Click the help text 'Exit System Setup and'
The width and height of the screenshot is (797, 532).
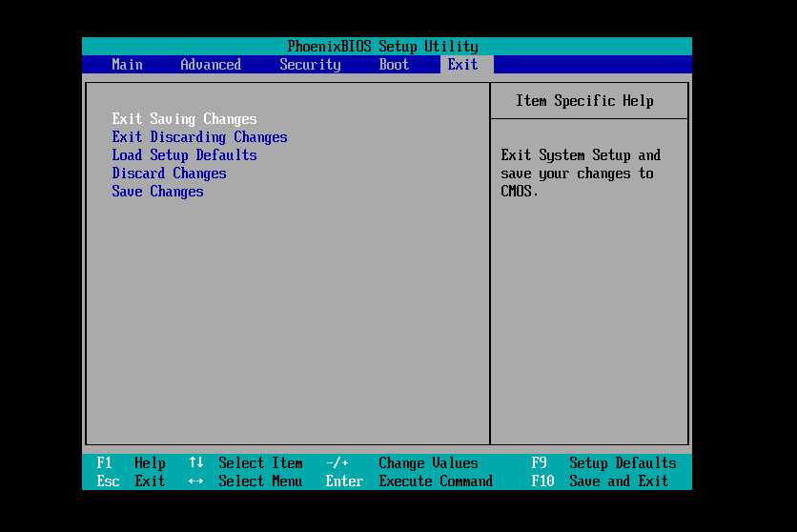581,155
